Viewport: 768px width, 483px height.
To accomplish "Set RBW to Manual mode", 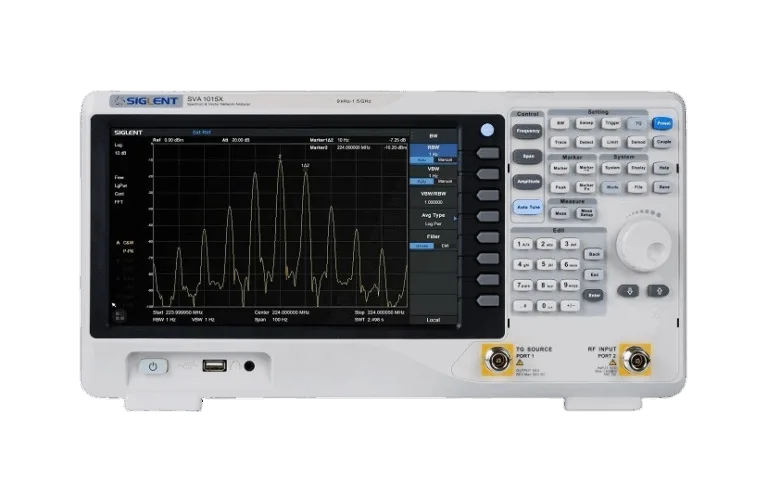I will pos(445,160).
